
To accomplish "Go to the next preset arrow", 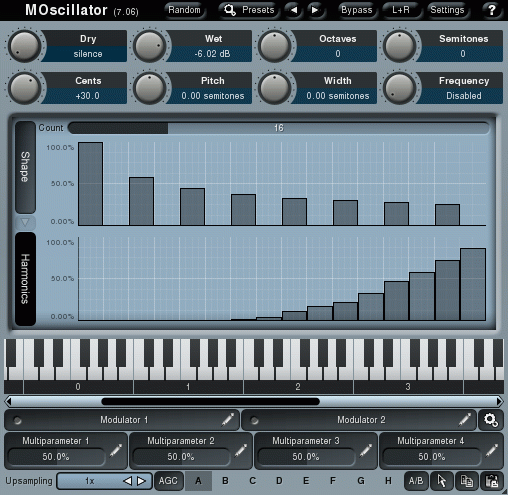I will coord(314,10).
